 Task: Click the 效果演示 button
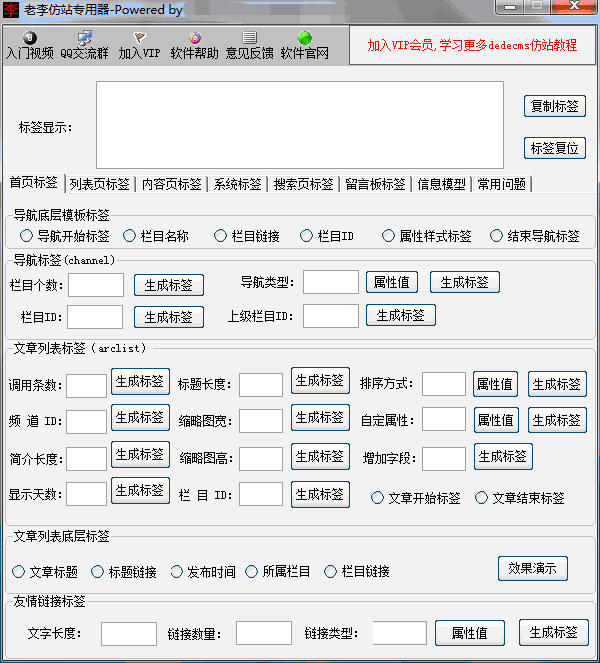(x=532, y=569)
